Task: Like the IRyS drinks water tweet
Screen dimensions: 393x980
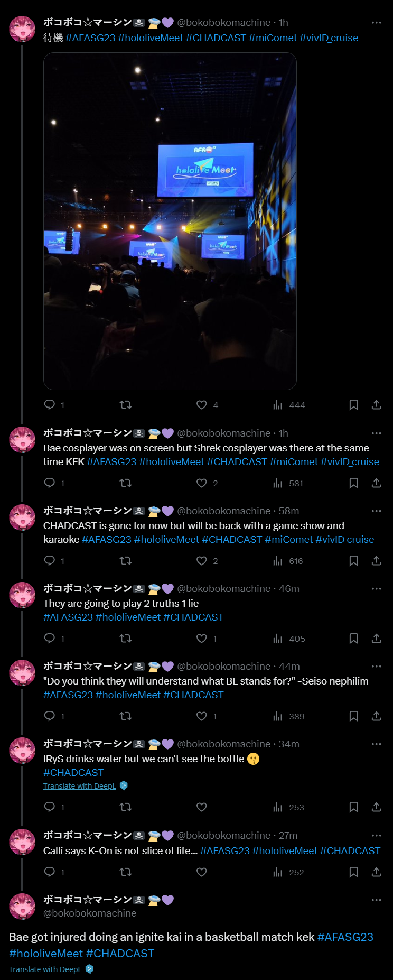Action: [x=202, y=807]
